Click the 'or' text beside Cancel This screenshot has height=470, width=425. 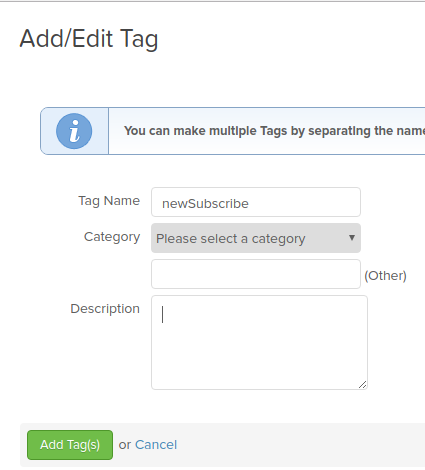coord(125,445)
